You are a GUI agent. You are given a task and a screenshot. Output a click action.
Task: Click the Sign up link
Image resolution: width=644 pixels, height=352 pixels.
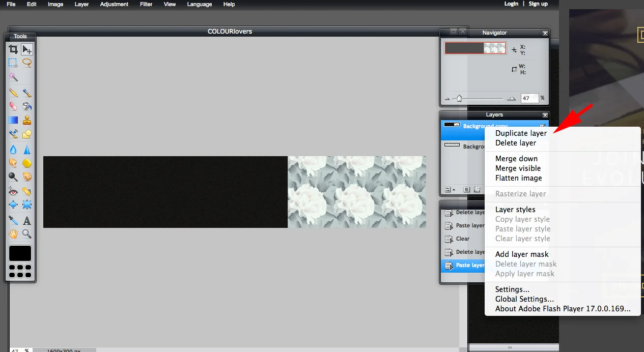click(x=538, y=4)
